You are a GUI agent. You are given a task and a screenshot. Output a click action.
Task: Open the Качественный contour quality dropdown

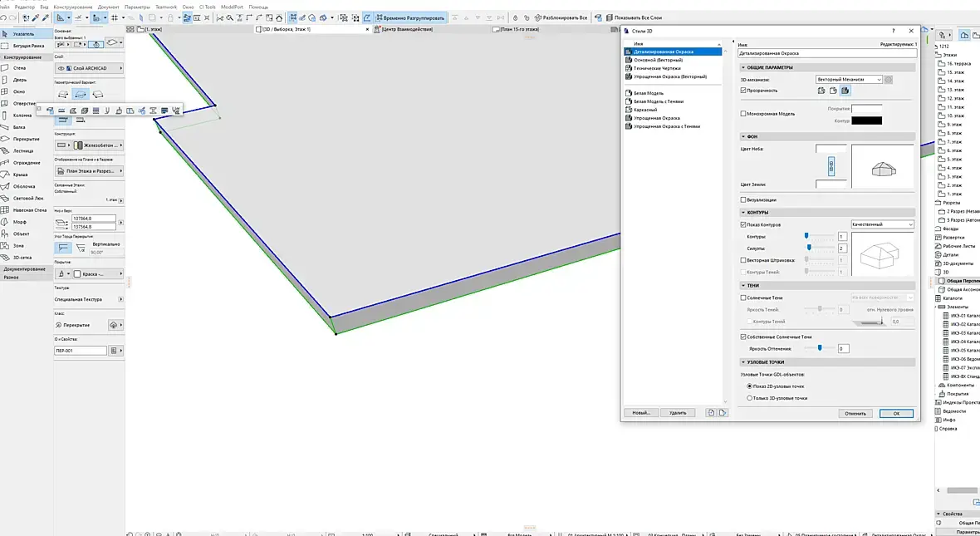[882, 224]
